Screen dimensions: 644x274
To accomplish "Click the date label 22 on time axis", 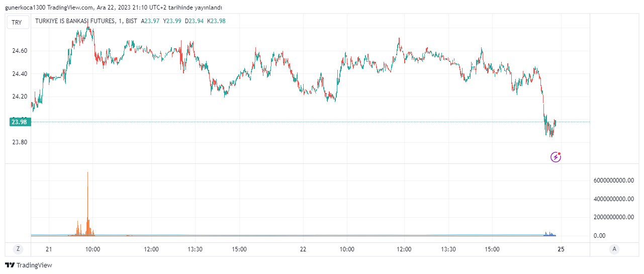I will coord(303,249).
